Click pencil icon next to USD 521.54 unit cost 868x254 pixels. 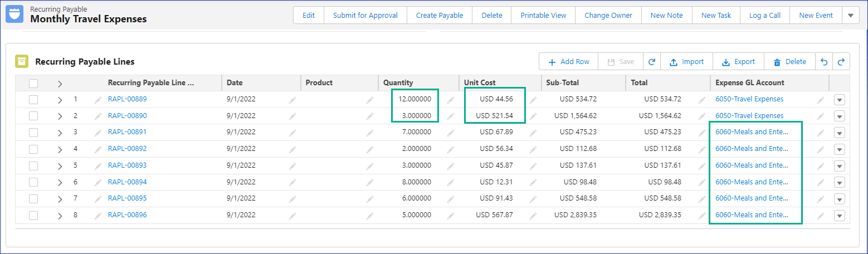click(533, 116)
